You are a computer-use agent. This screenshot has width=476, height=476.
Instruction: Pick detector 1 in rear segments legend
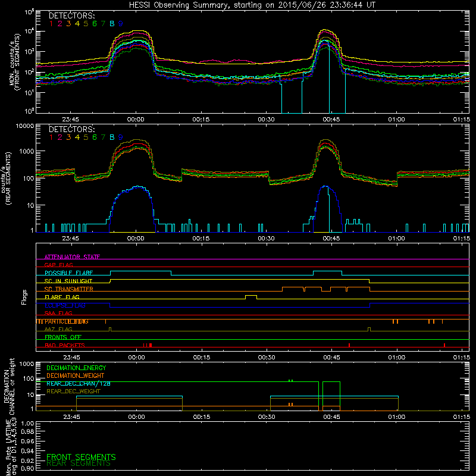tap(51, 137)
